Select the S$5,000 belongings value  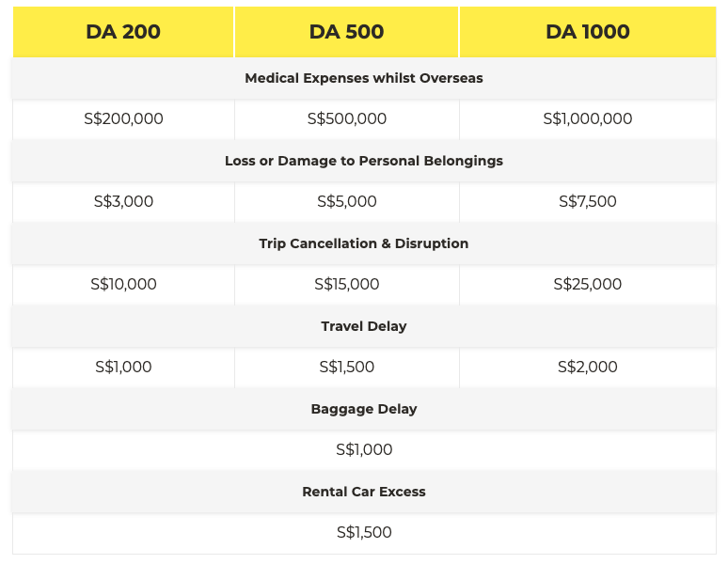point(346,202)
